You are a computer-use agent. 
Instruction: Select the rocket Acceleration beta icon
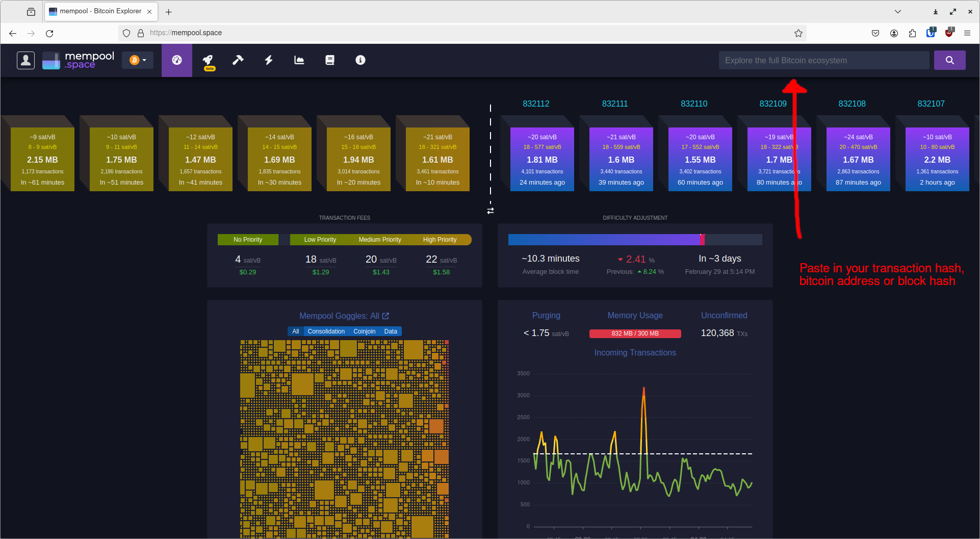[x=208, y=60]
